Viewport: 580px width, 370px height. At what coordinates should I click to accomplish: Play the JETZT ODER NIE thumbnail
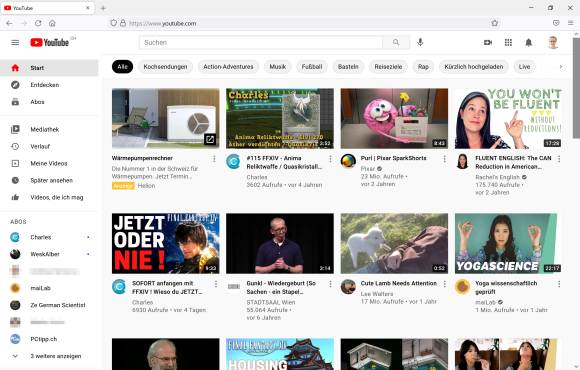pyautogui.click(x=165, y=243)
